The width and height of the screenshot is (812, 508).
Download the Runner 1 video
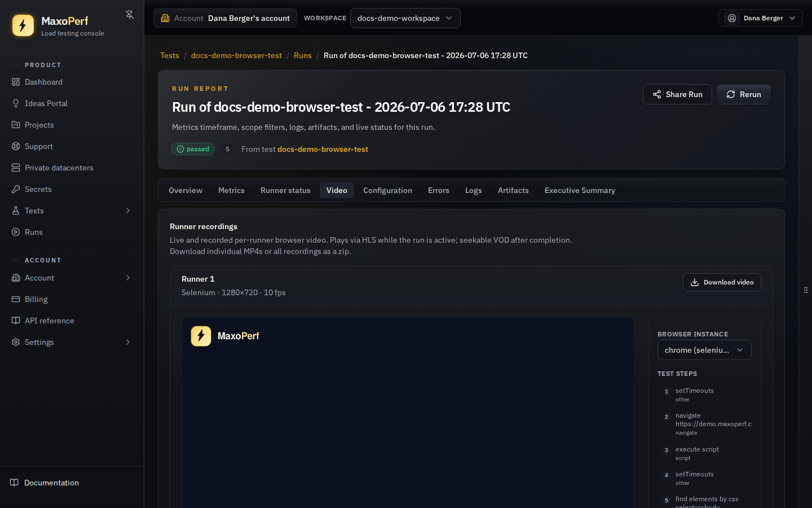(x=722, y=282)
